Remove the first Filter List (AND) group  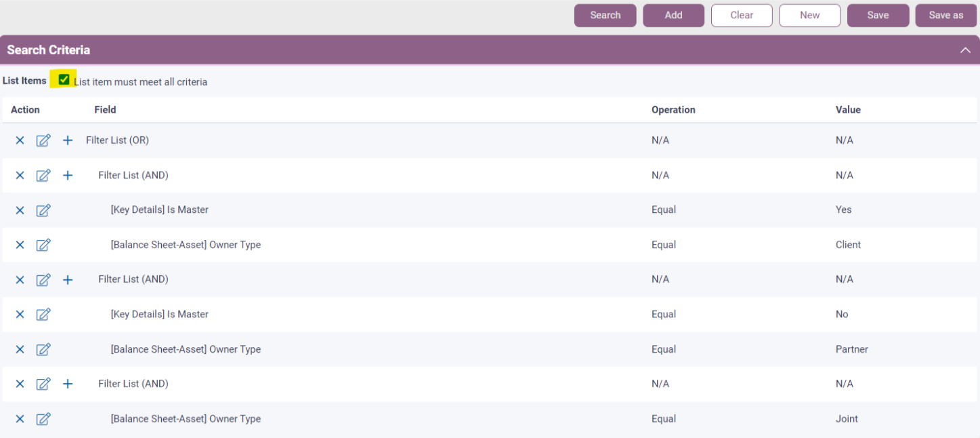20,175
